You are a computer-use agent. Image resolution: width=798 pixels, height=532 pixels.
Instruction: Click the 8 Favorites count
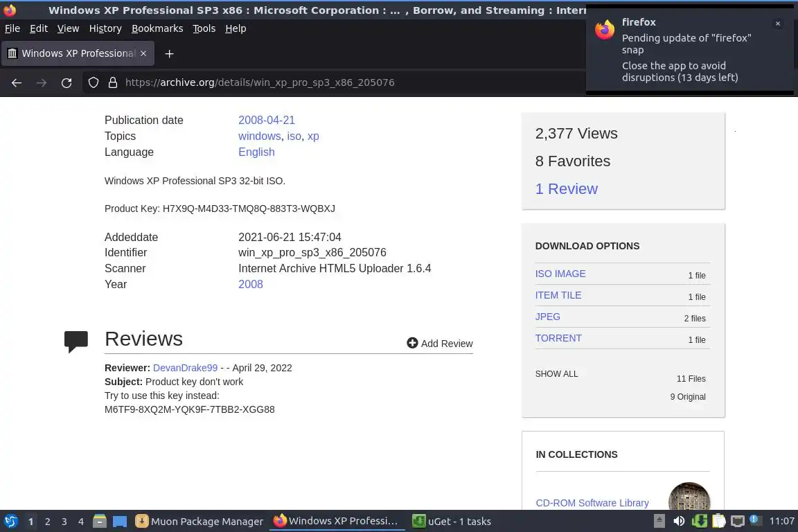(x=573, y=161)
